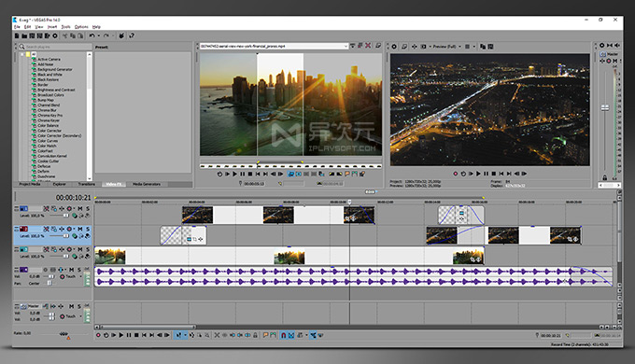Click the Search plug-ins field

(55, 47)
